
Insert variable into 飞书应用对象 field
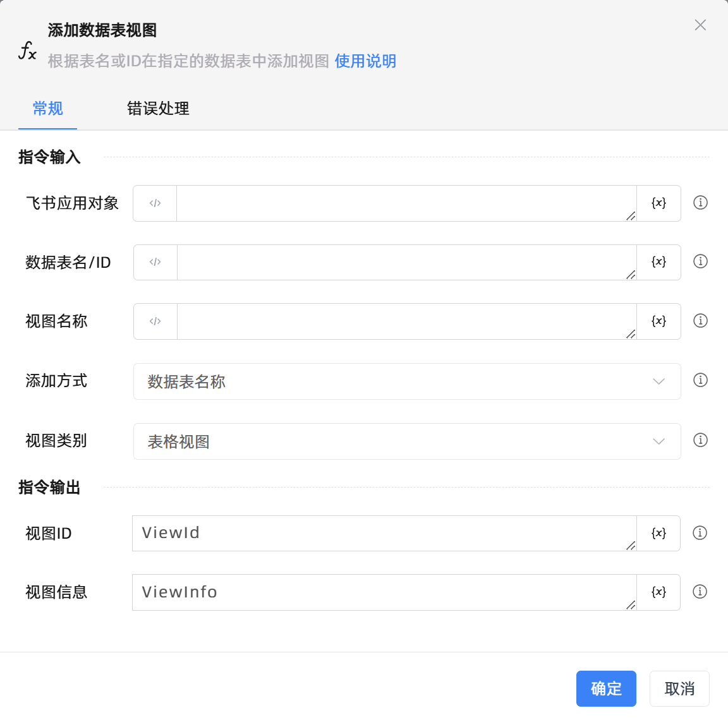pos(658,203)
